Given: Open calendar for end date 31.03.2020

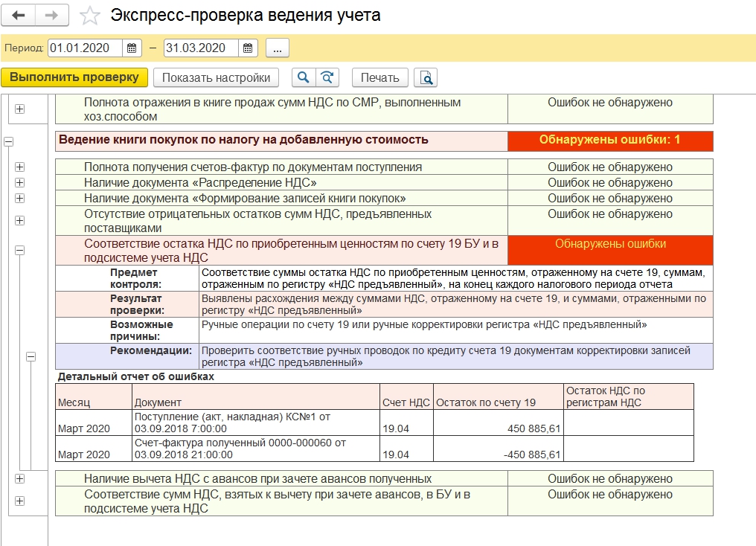Looking at the screenshot, I should [x=248, y=48].
